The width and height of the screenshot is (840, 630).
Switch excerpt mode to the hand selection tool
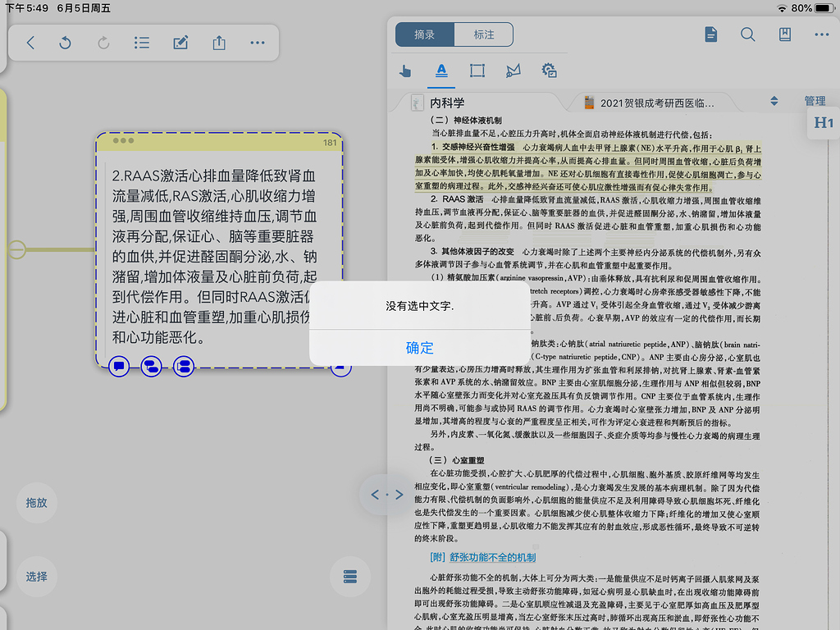coord(405,71)
